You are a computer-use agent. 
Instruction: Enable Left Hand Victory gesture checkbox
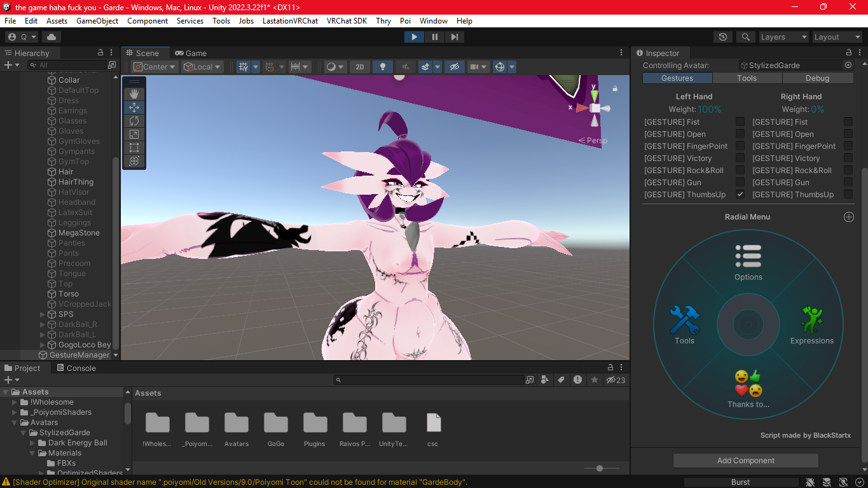(740, 158)
